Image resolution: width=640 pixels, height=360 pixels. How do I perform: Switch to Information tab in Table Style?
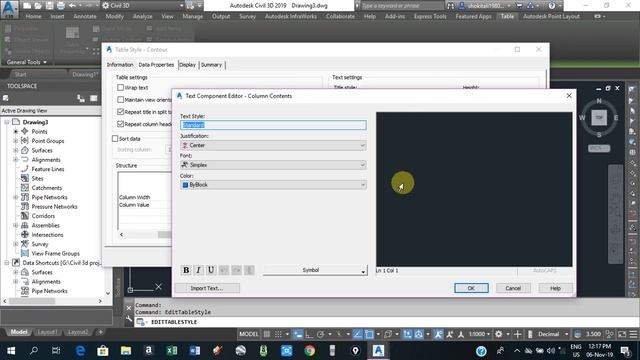[120, 65]
